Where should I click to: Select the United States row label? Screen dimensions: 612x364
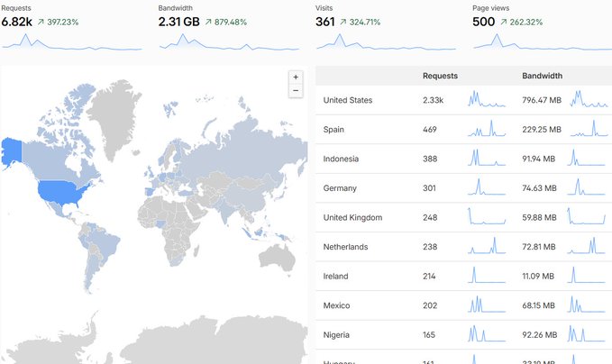click(x=348, y=100)
